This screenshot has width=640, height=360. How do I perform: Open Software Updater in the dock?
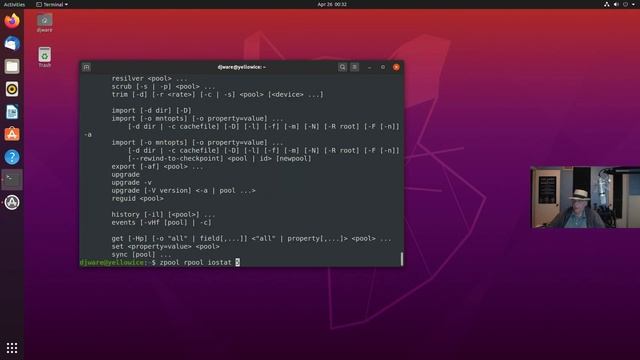pyautogui.click(x=12, y=202)
